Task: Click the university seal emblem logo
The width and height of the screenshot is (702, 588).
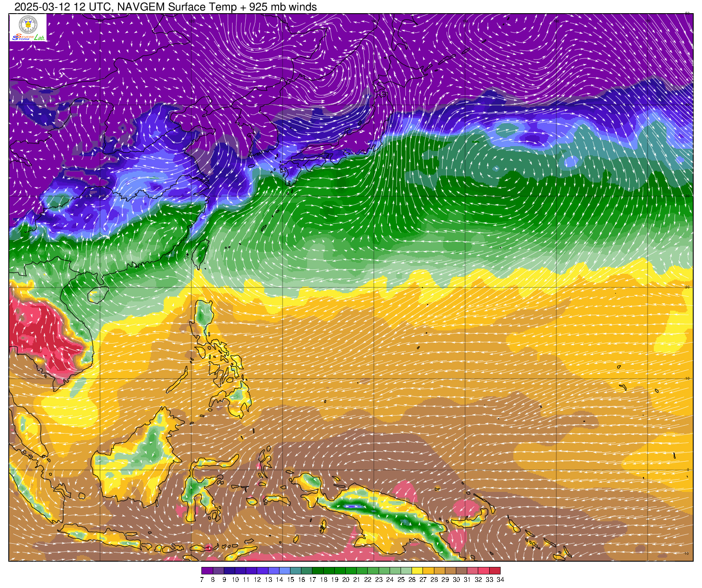Action: pyautogui.click(x=28, y=24)
